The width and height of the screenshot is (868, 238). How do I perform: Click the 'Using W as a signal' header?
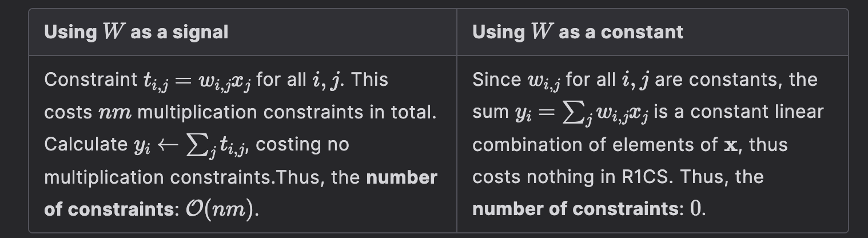tap(136, 32)
